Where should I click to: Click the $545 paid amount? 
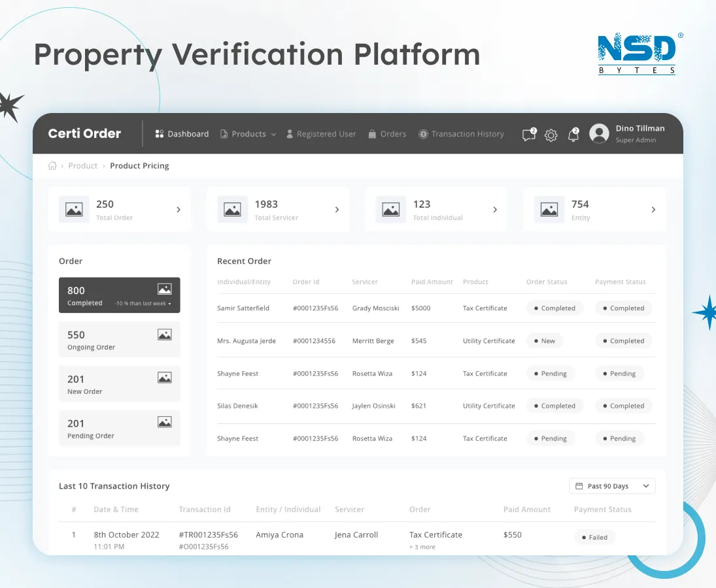click(x=418, y=341)
